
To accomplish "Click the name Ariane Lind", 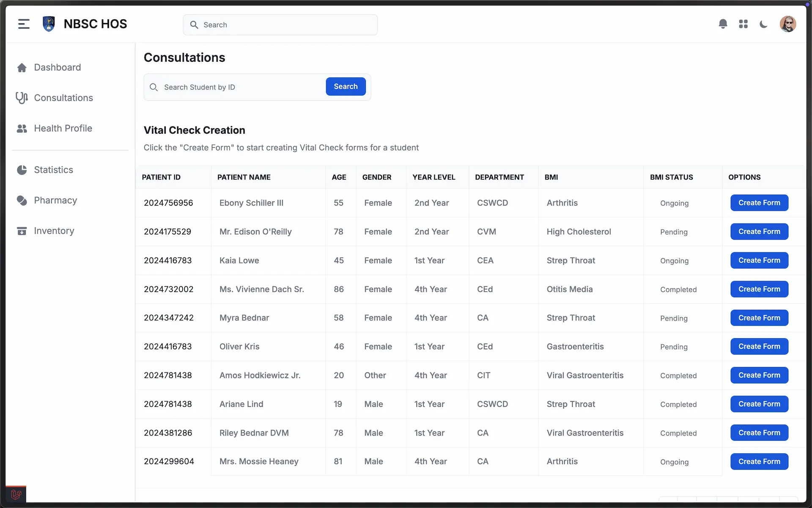I will [x=241, y=404].
